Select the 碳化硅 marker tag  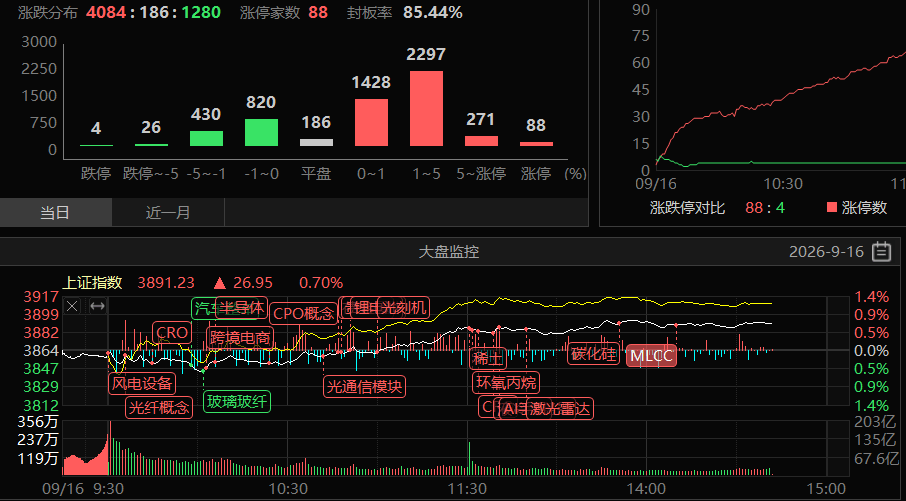594,354
